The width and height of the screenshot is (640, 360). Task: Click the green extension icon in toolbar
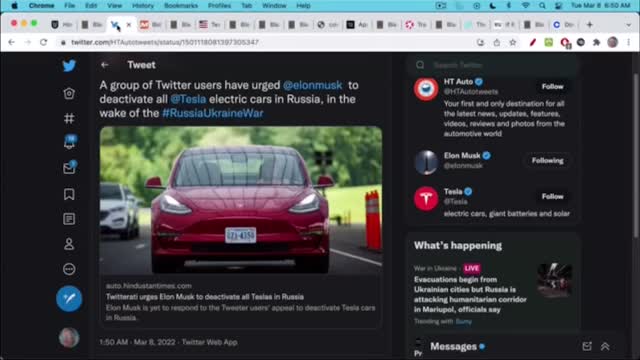549,42
